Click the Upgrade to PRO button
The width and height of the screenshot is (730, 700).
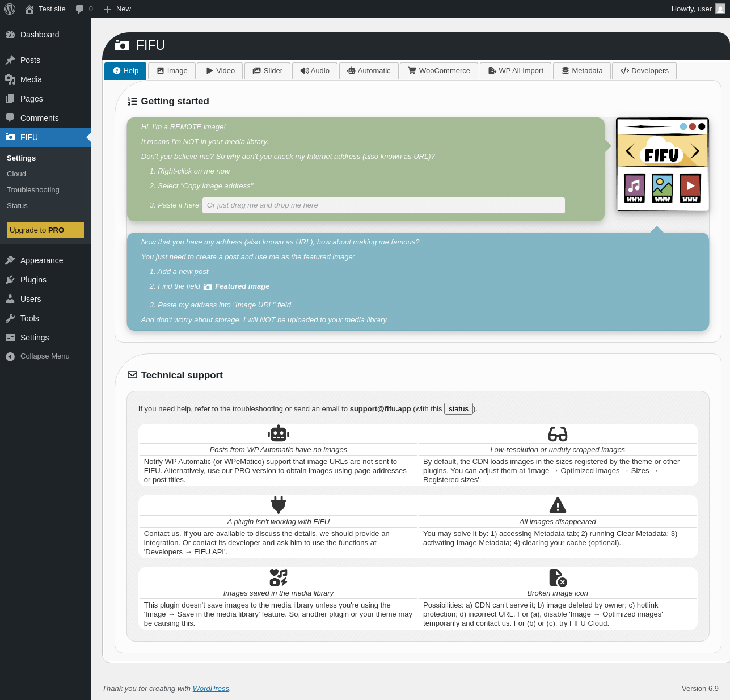(45, 230)
